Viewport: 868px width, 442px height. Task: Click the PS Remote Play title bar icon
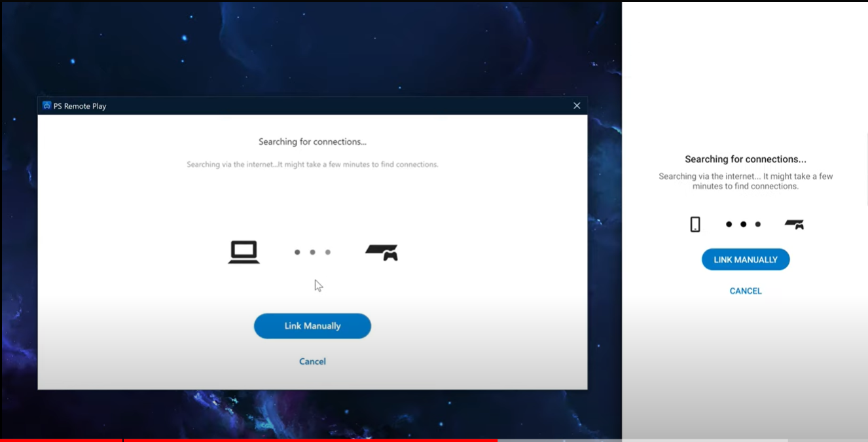pyautogui.click(x=46, y=105)
